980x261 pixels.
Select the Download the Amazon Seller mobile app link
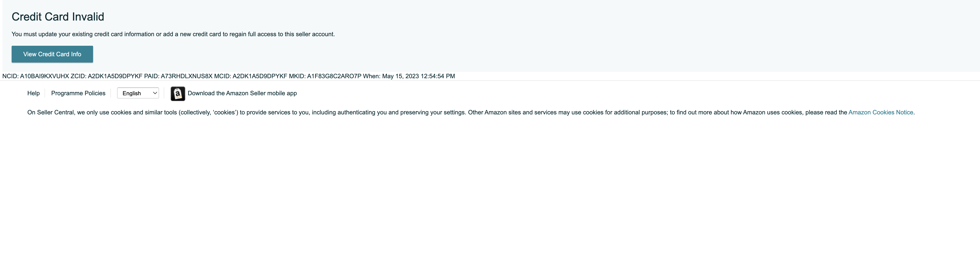point(242,93)
